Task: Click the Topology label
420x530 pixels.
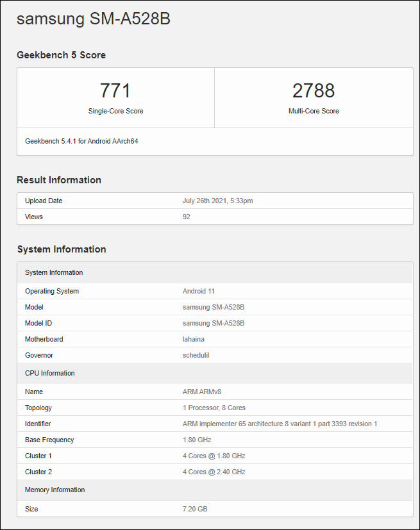Action: [x=38, y=408]
